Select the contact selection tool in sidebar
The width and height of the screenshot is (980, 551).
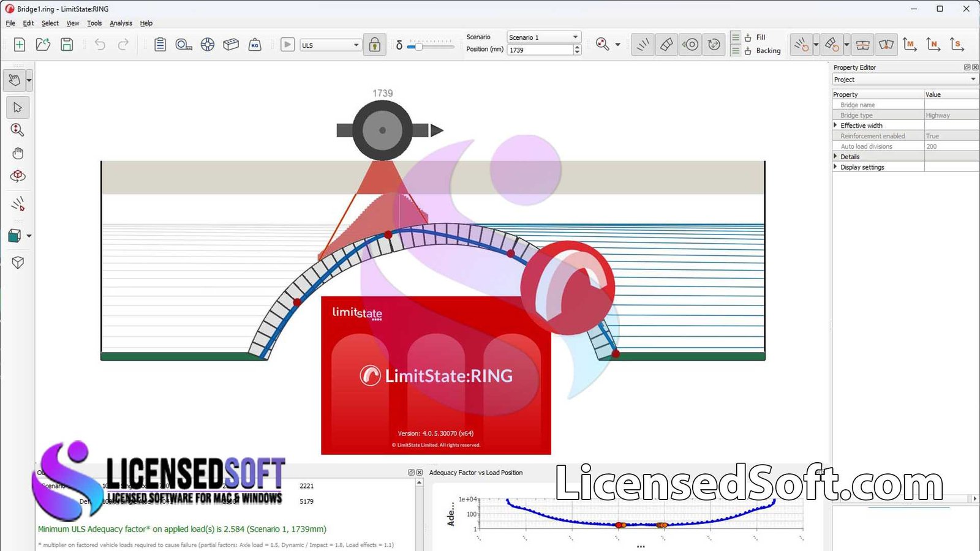coord(18,203)
